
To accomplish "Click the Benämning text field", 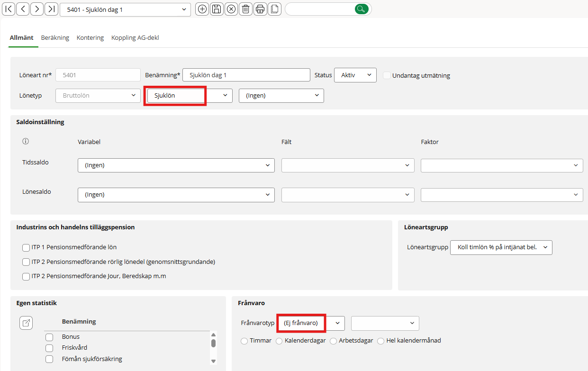I will click(245, 75).
